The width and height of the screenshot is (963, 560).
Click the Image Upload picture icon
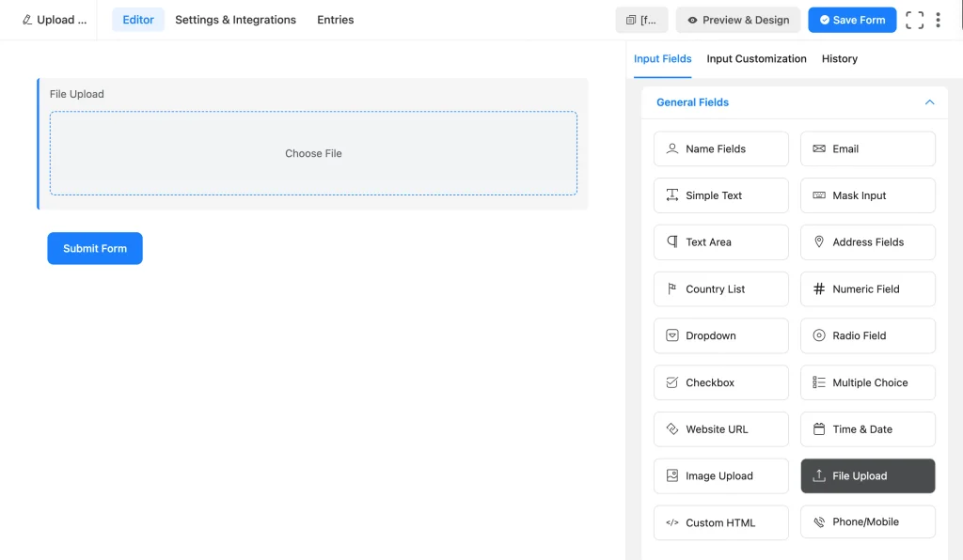pyautogui.click(x=671, y=475)
